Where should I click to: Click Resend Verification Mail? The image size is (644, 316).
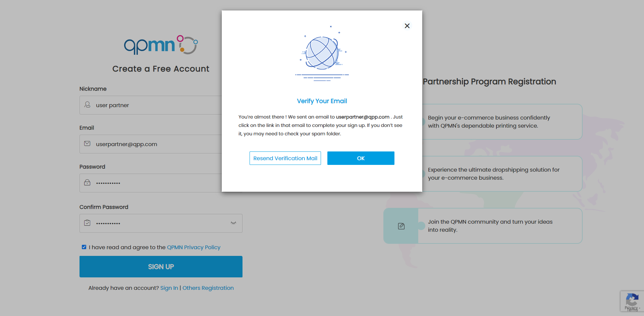click(x=285, y=158)
